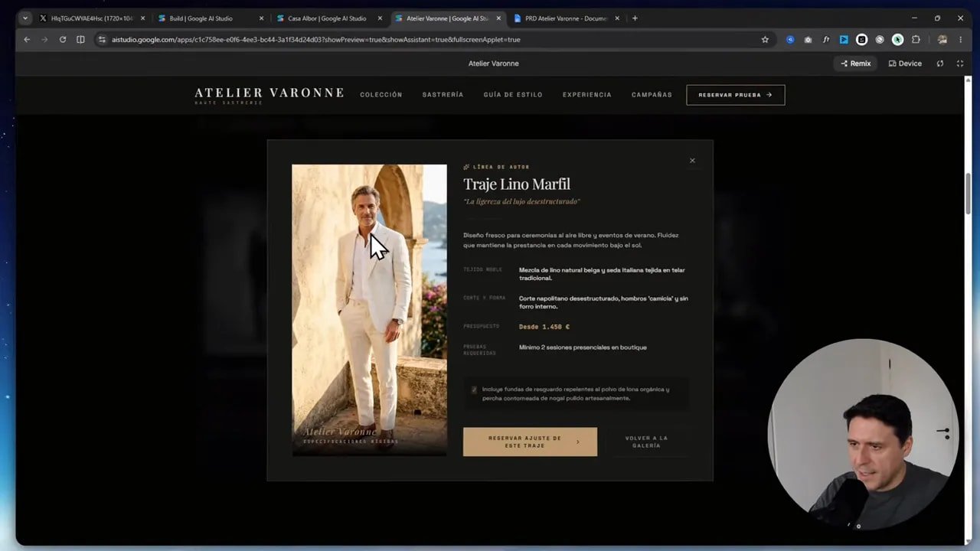Click the browser forward arrow
This screenshot has height=551, width=980.
point(44,40)
